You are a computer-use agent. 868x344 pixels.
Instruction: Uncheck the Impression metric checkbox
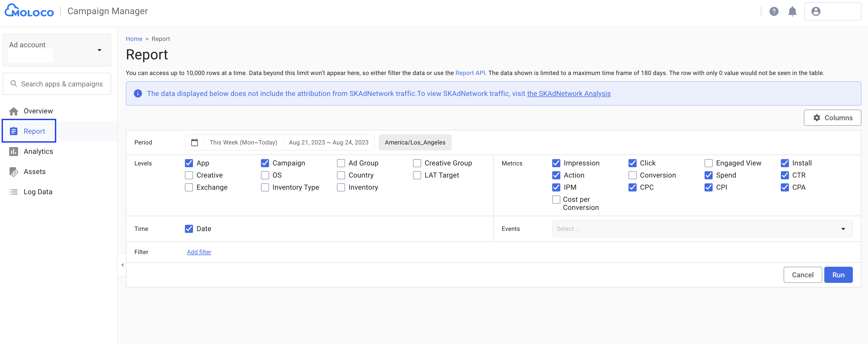[556, 163]
